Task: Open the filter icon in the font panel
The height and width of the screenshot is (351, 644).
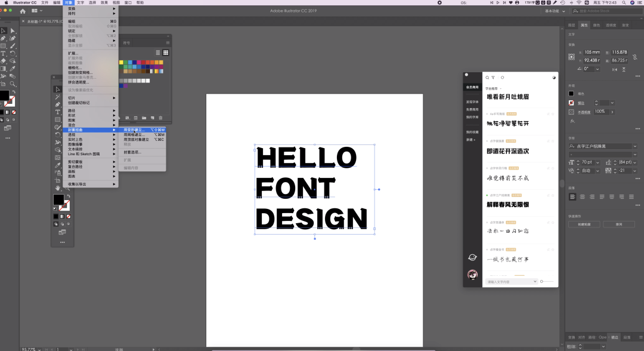Action: (493, 78)
